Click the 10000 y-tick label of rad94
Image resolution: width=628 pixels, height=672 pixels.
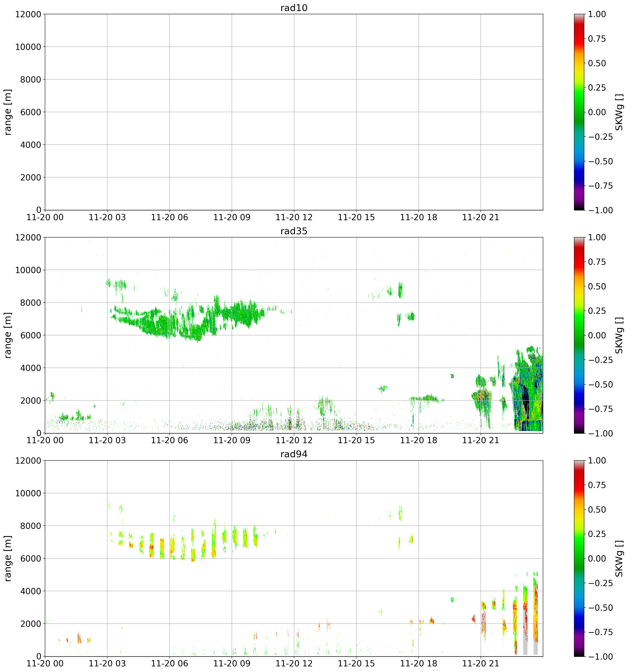(x=28, y=493)
